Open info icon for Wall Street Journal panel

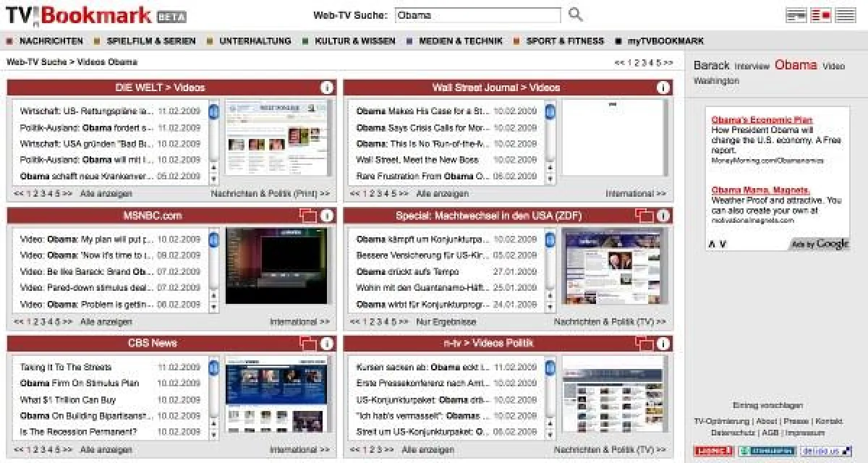pos(663,88)
